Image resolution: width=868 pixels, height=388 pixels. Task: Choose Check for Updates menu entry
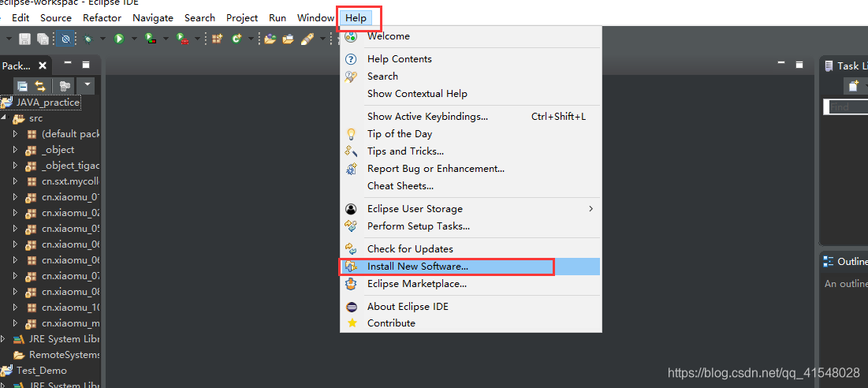tap(470, 249)
